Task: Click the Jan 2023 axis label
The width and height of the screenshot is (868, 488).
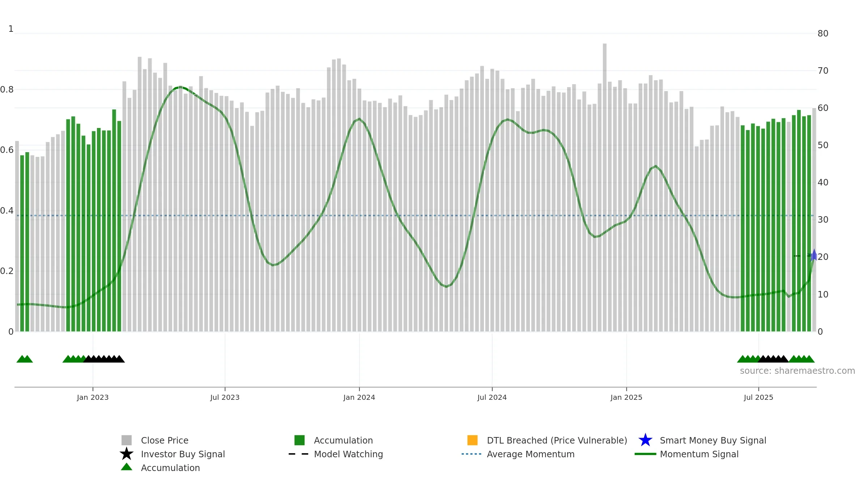Action: point(93,397)
